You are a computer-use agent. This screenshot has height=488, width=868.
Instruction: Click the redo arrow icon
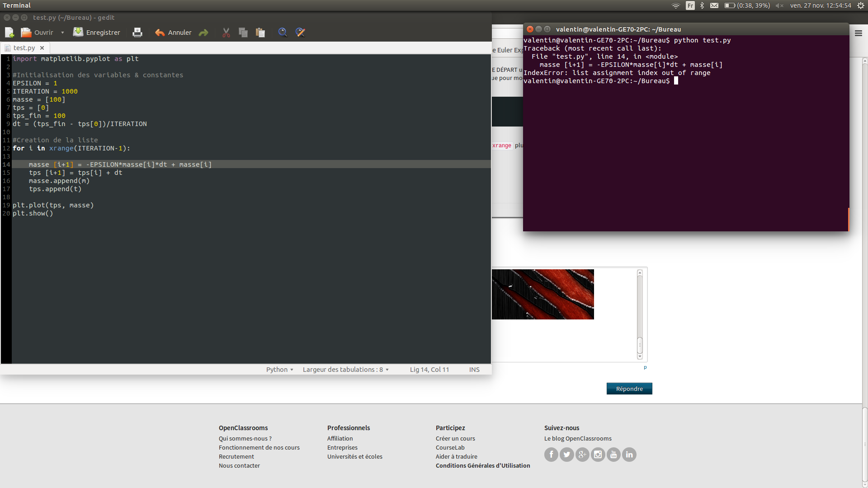pyautogui.click(x=203, y=33)
